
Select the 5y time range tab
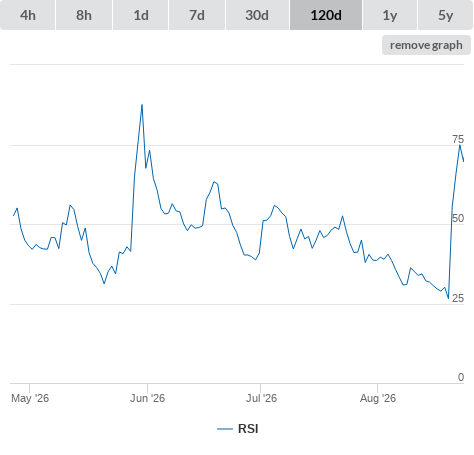(445, 15)
